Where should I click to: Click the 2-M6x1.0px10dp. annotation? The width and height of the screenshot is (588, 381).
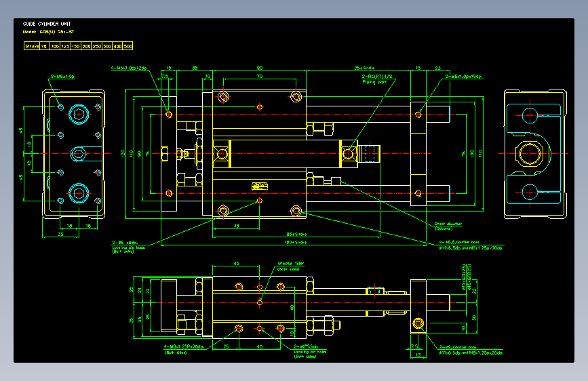464,77
